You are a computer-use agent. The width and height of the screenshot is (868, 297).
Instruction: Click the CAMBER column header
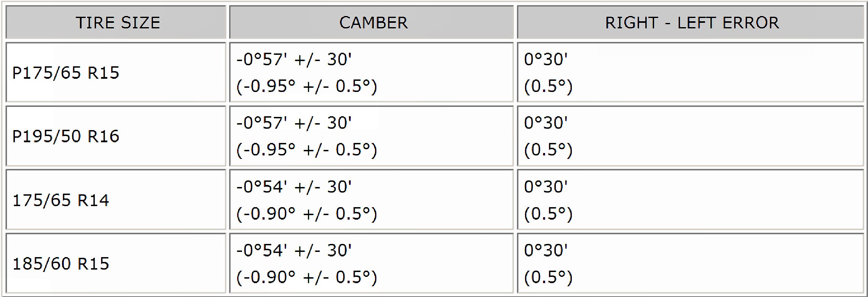[x=373, y=23]
